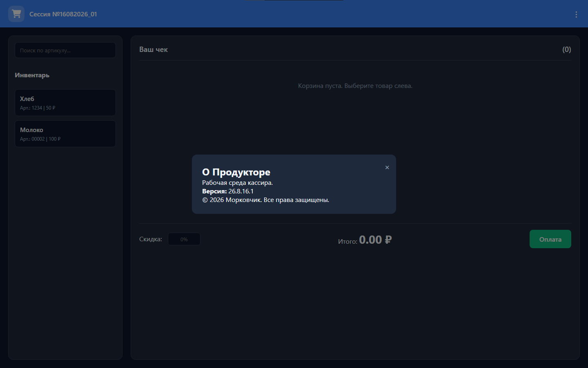Click the 'О Продукторе' dialog title
The image size is (588, 368).
click(x=236, y=172)
